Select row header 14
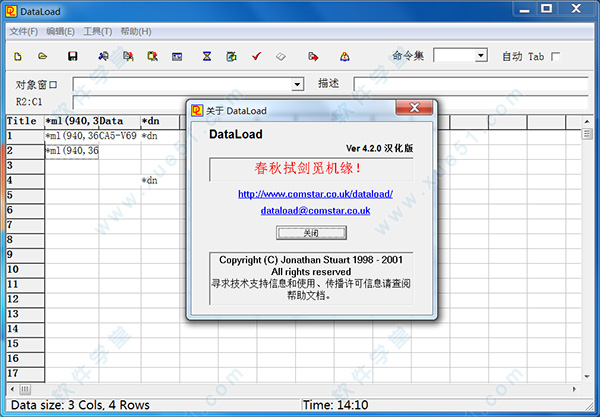 (25, 329)
